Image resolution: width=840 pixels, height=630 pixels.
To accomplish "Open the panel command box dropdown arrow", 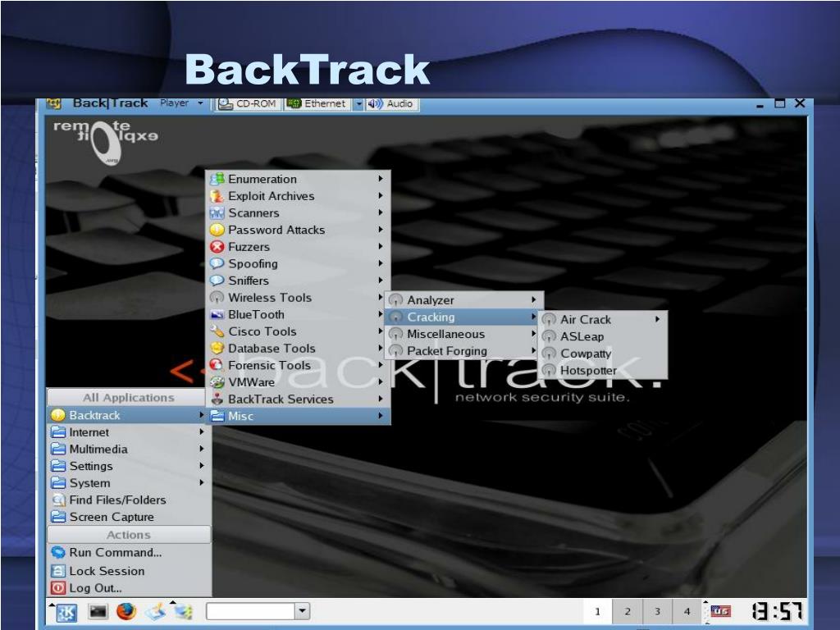I will pyautogui.click(x=303, y=611).
